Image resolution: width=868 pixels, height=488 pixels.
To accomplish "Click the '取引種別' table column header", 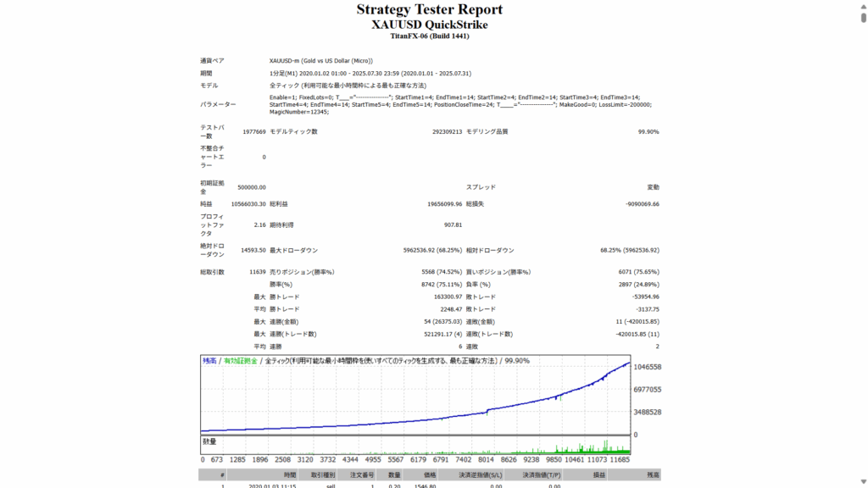I will point(322,475).
